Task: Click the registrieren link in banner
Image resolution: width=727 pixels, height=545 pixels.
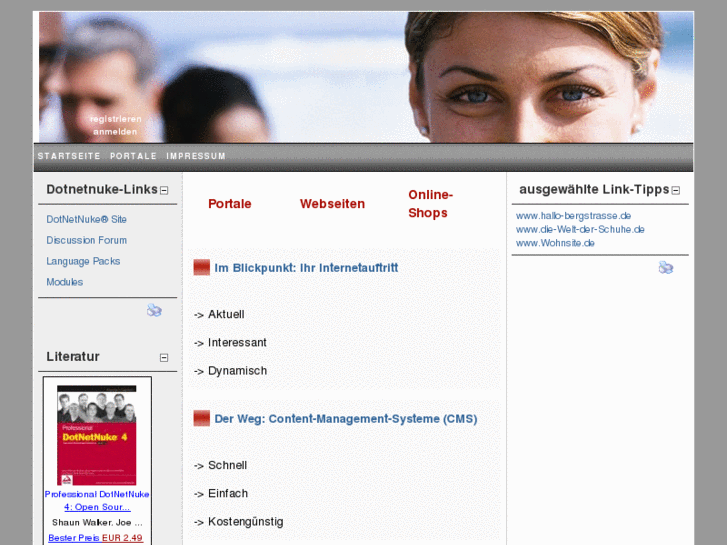Action: pyautogui.click(x=115, y=119)
